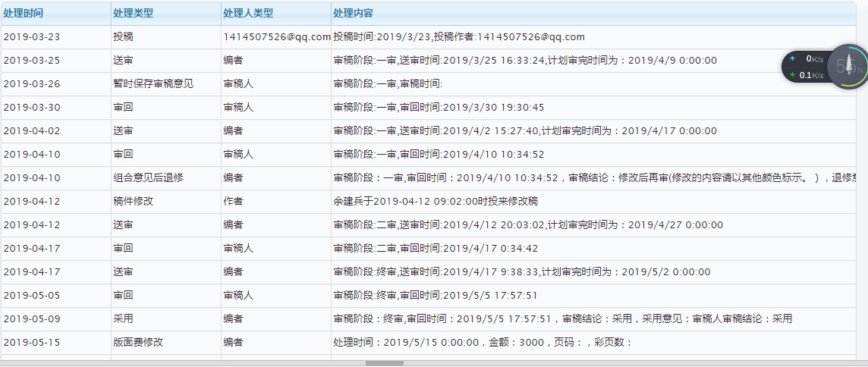Screen dimensions: 868x367
Task: Select the 采用 row dated 2019-05-09
Action: (x=429, y=319)
